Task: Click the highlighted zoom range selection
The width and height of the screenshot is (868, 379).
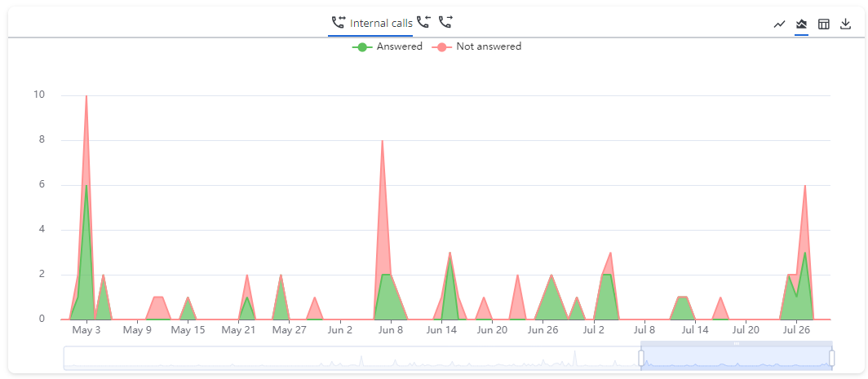Action: 736,358
